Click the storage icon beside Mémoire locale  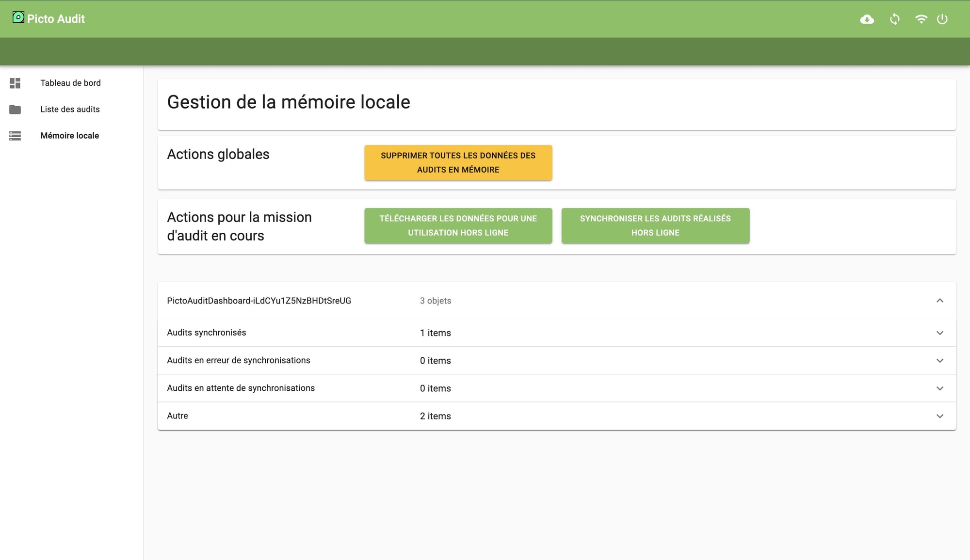point(15,136)
